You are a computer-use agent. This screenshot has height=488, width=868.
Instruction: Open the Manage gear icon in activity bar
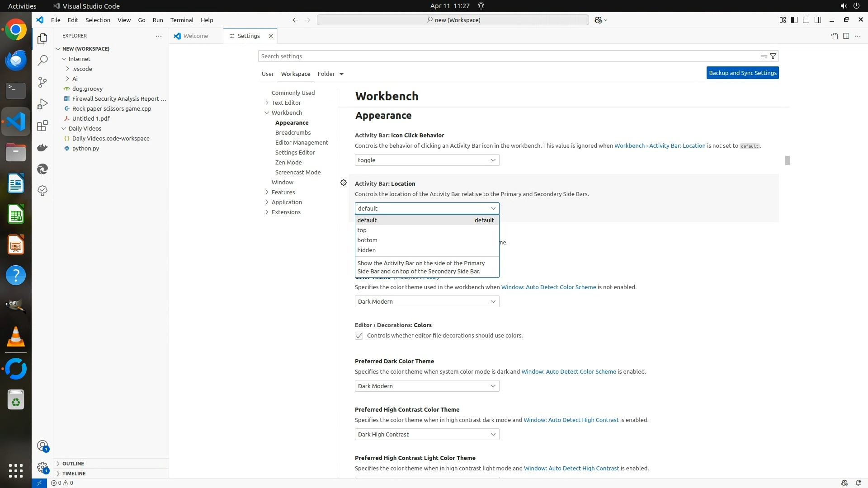click(42, 467)
